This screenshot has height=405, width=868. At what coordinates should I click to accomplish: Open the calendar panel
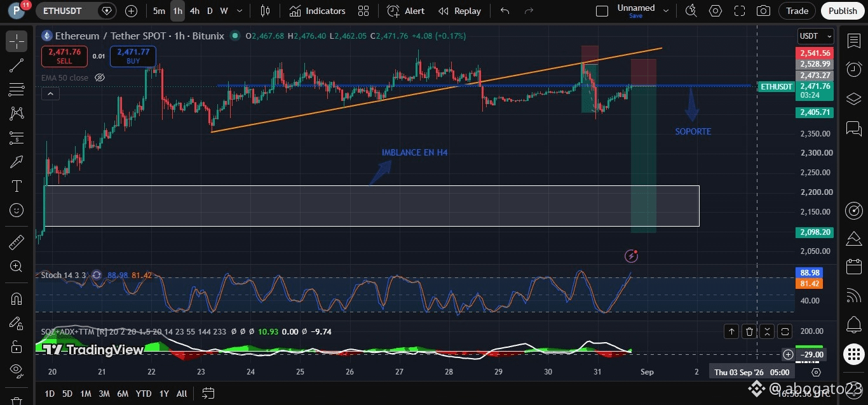click(x=853, y=267)
